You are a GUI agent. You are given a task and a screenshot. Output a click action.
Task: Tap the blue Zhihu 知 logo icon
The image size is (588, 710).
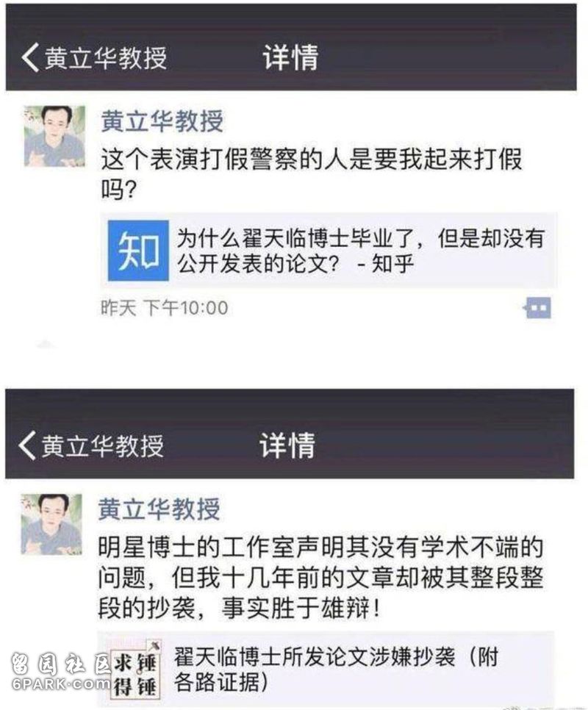click(138, 251)
